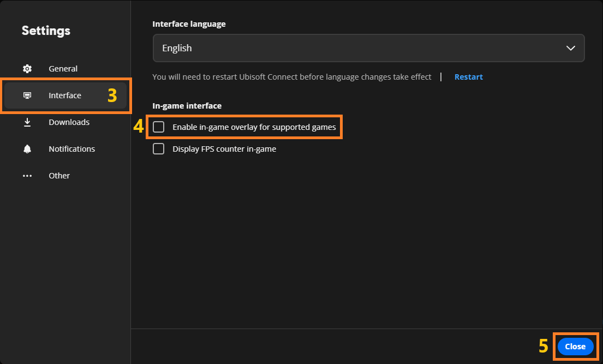
Task: Go to the Notifications settings section
Action: pos(71,149)
